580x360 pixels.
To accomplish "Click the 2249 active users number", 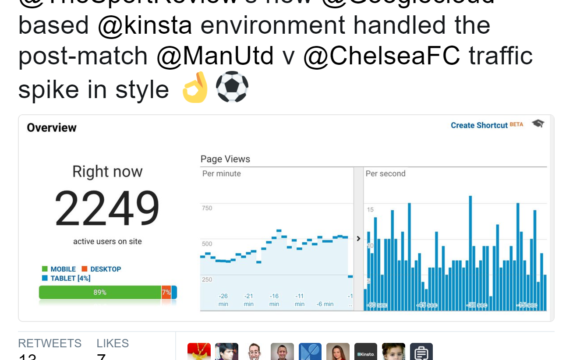I will [107, 208].
